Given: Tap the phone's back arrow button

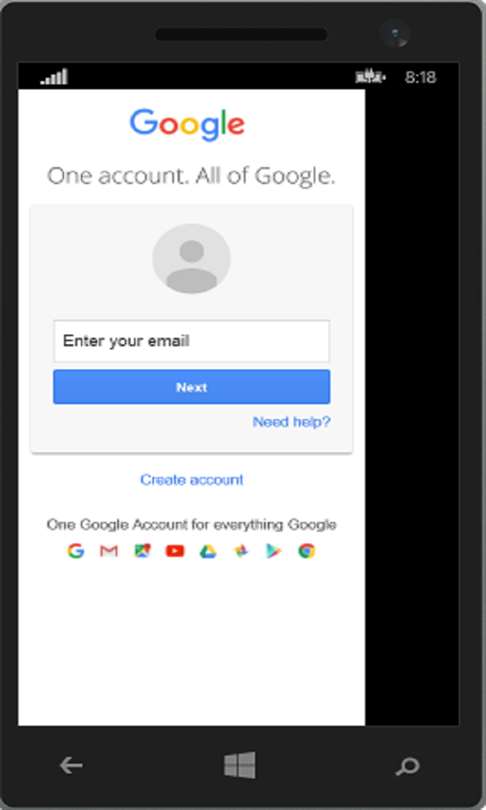Looking at the screenshot, I should (x=71, y=765).
